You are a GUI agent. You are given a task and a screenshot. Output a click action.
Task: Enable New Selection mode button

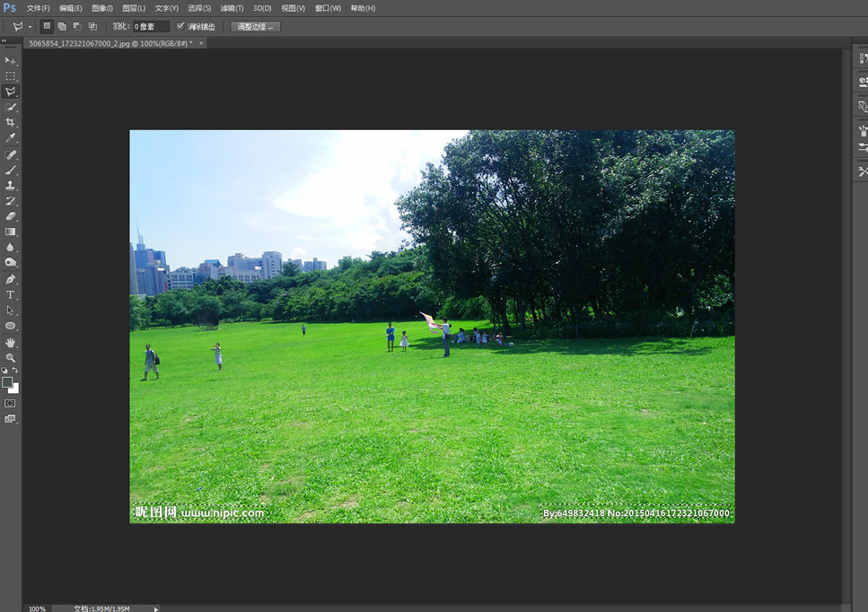48,26
